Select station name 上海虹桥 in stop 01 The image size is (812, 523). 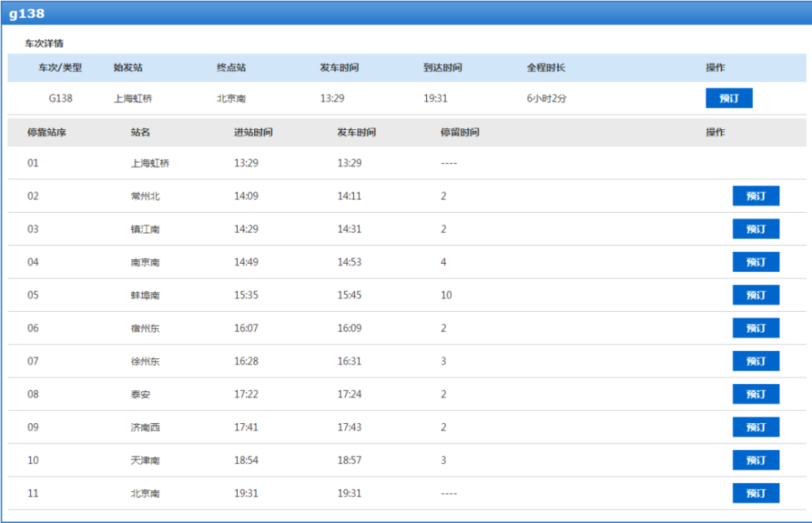150,163
